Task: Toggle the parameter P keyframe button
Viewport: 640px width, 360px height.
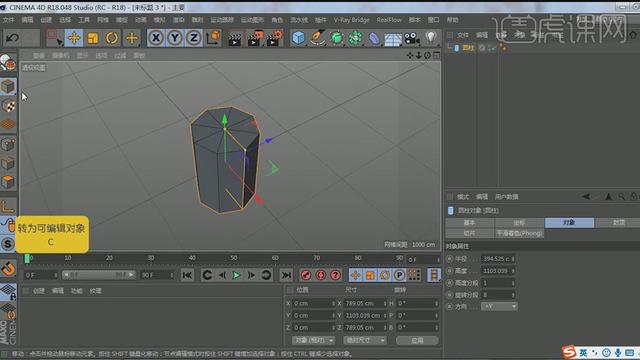Action: (399, 275)
